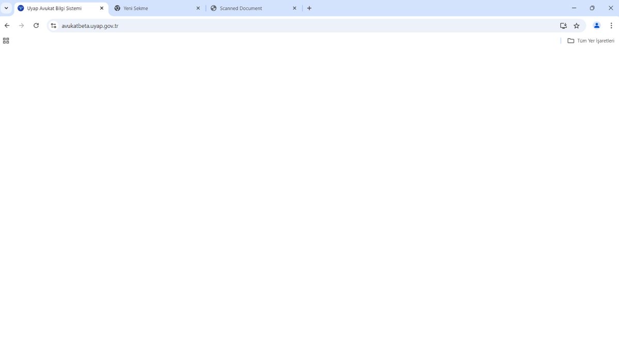Bookmark this page with star icon
Screen dimensions: 619x364
pyautogui.click(x=577, y=25)
